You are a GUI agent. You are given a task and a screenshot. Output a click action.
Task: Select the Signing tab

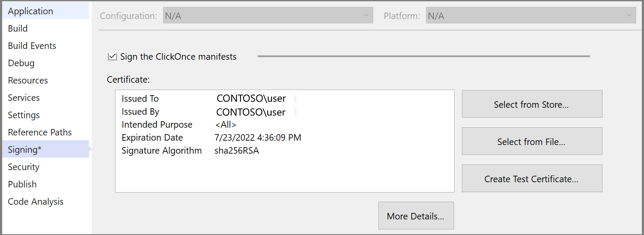(25, 150)
